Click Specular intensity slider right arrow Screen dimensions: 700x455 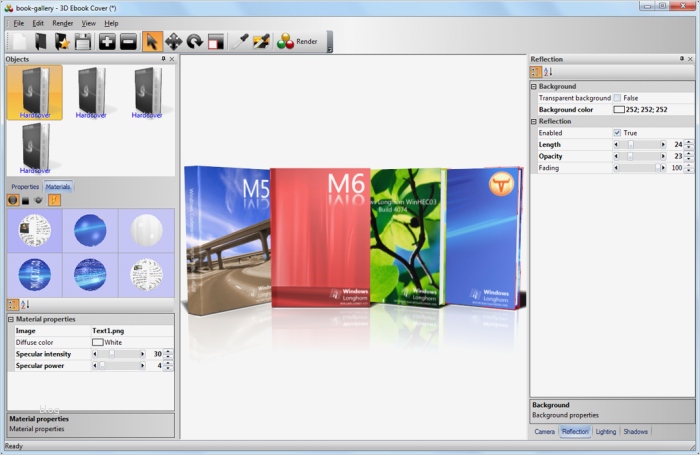(x=143, y=354)
